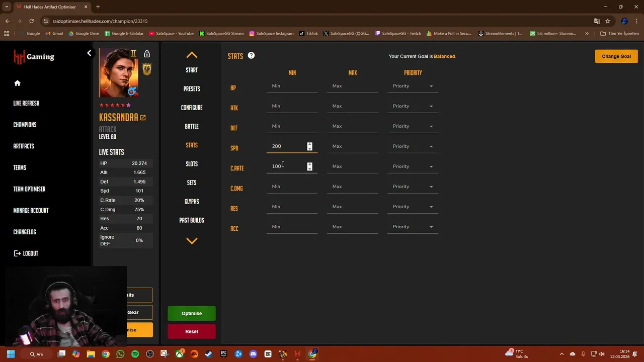Open Manage Account in sidebar
The height and width of the screenshot is (362, 644).
(x=31, y=211)
